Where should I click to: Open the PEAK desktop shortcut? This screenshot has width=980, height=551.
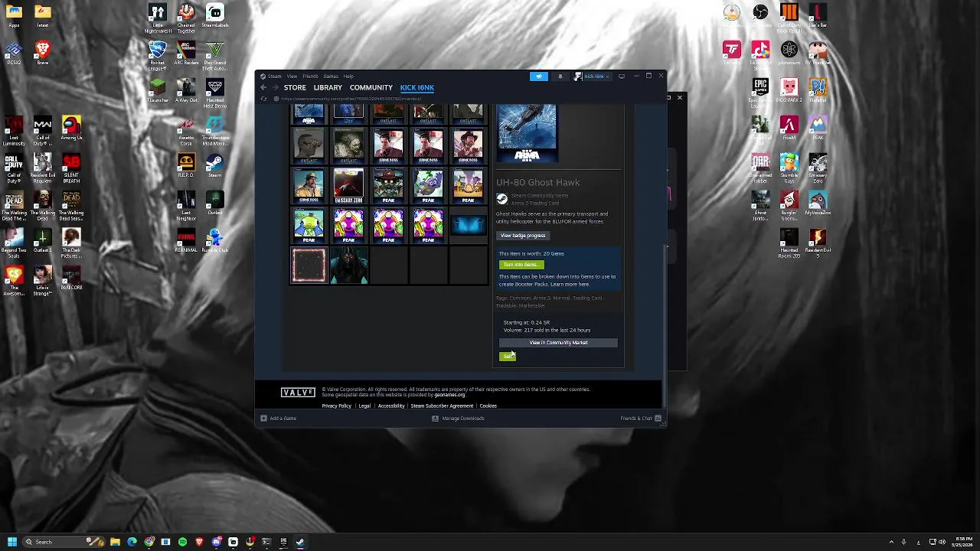point(818,128)
